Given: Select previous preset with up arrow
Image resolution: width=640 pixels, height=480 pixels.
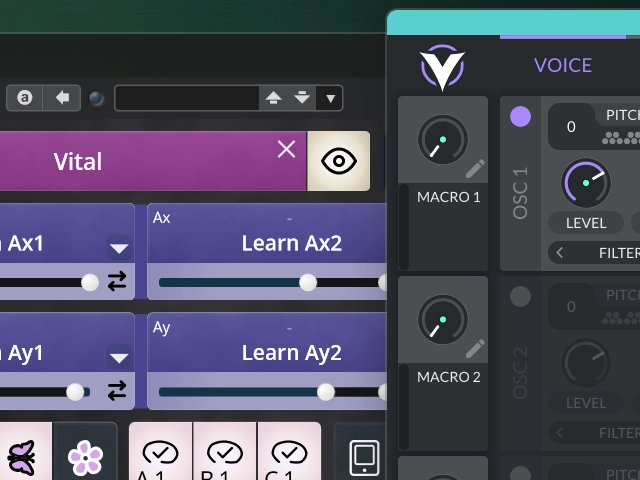Looking at the screenshot, I should point(273,98).
